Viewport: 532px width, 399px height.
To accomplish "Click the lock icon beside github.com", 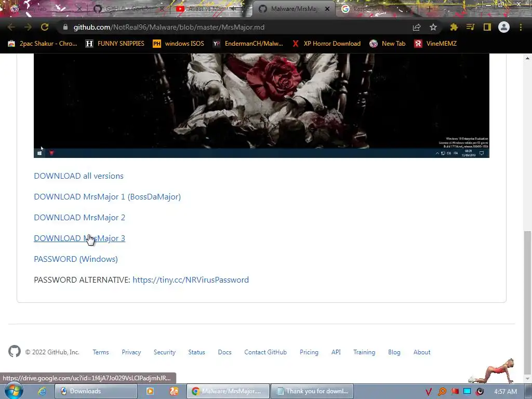I will [65, 27].
